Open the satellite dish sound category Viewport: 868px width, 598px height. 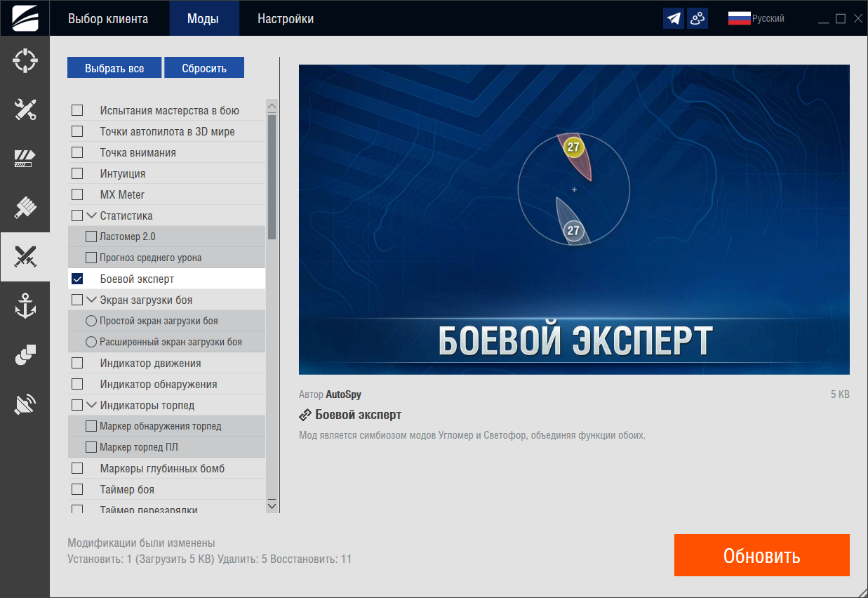pos(25,404)
